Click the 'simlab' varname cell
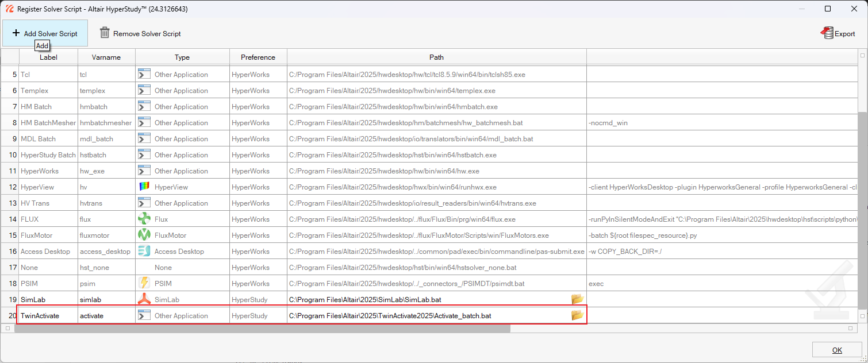 click(106, 299)
